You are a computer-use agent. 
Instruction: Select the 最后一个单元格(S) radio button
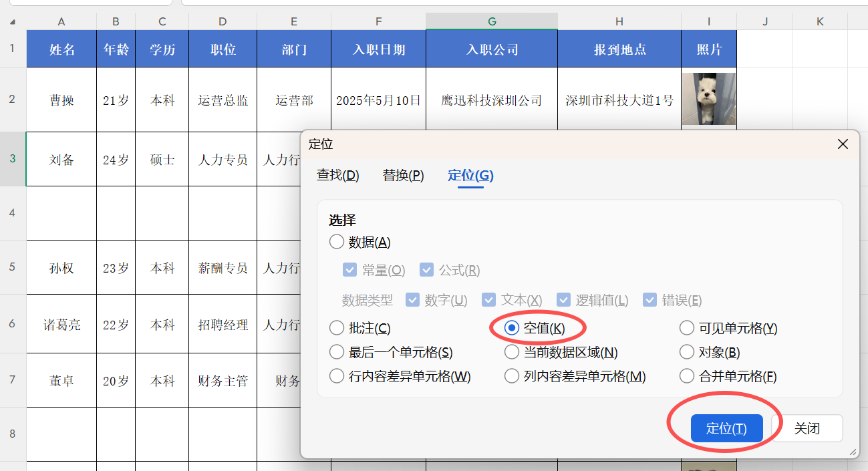337,351
